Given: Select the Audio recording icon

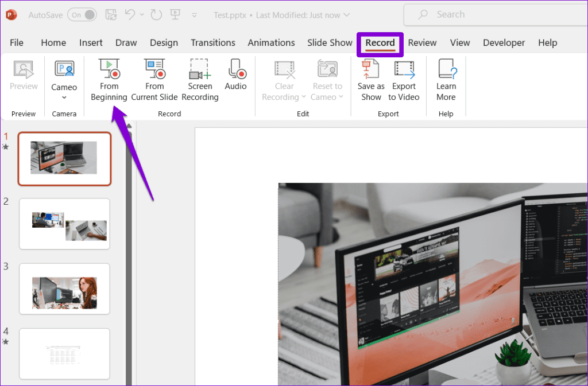Looking at the screenshot, I should (x=236, y=75).
